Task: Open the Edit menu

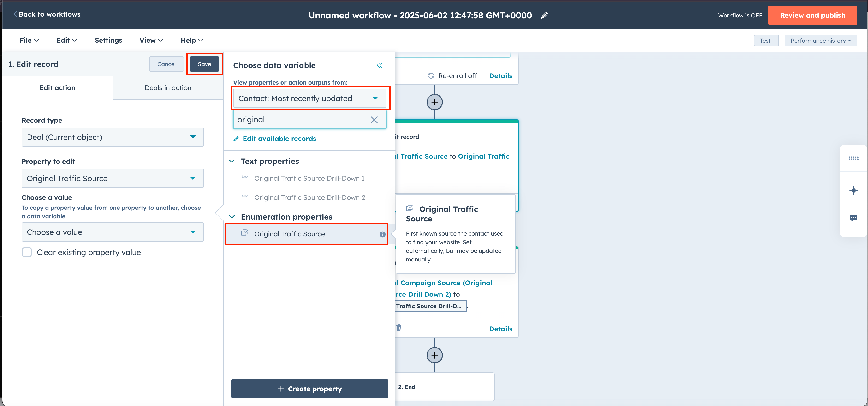Action: point(67,40)
